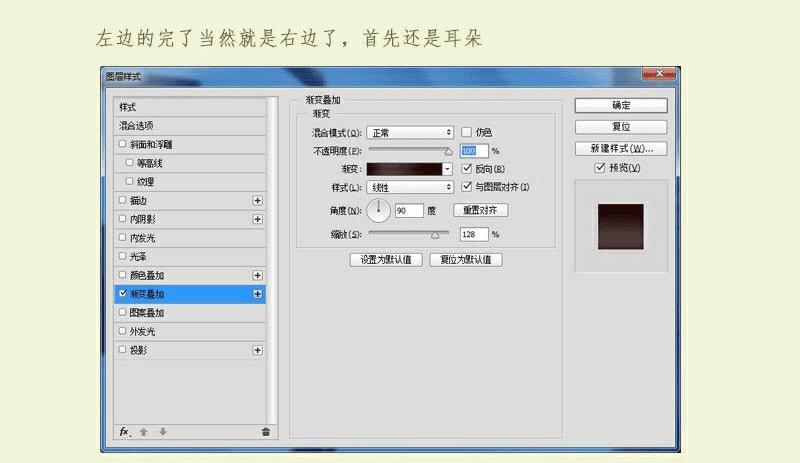Enable the 光泽 checkbox
The height and width of the screenshot is (463, 800).
122,256
